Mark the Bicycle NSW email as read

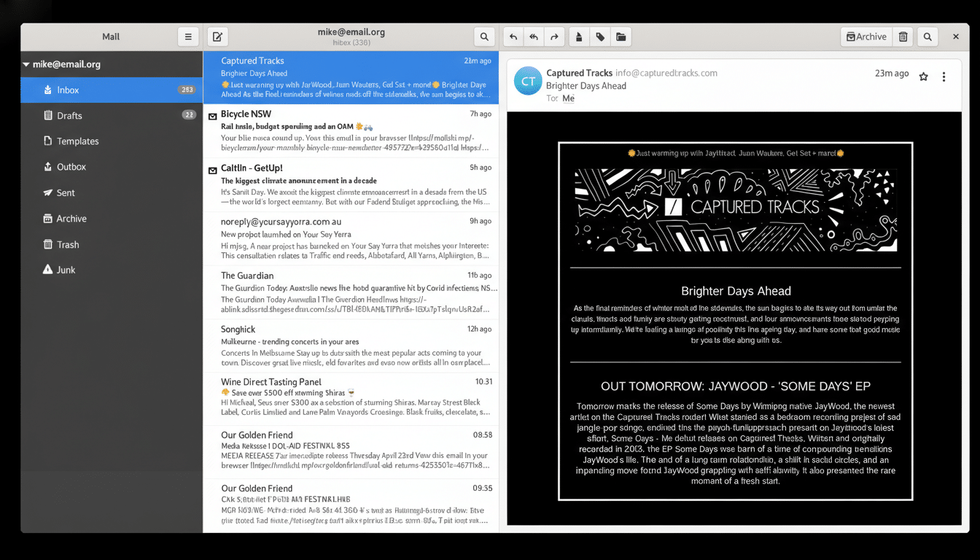pos(212,114)
